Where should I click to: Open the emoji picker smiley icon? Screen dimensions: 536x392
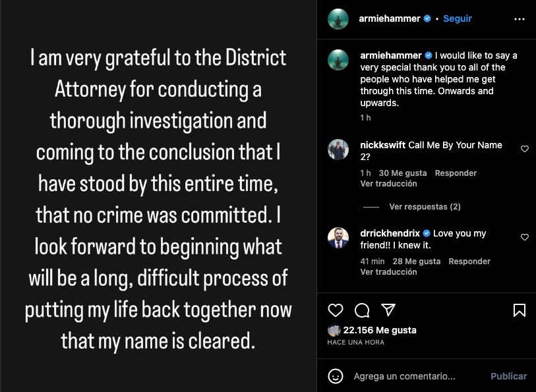click(336, 376)
